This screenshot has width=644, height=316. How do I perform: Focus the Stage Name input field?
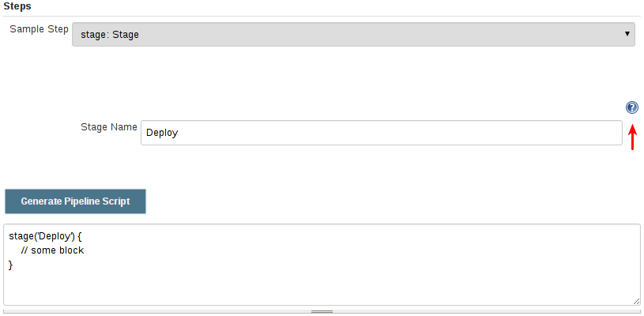click(382, 133)
